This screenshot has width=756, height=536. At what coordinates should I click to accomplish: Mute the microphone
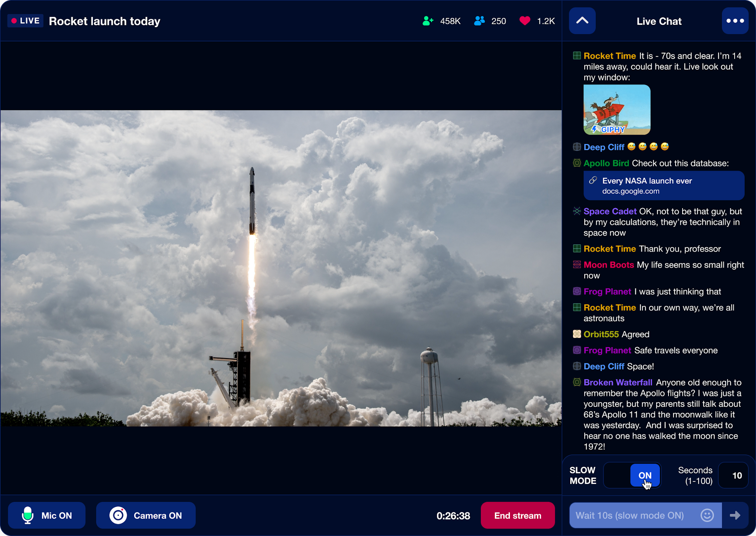point(46,515)
